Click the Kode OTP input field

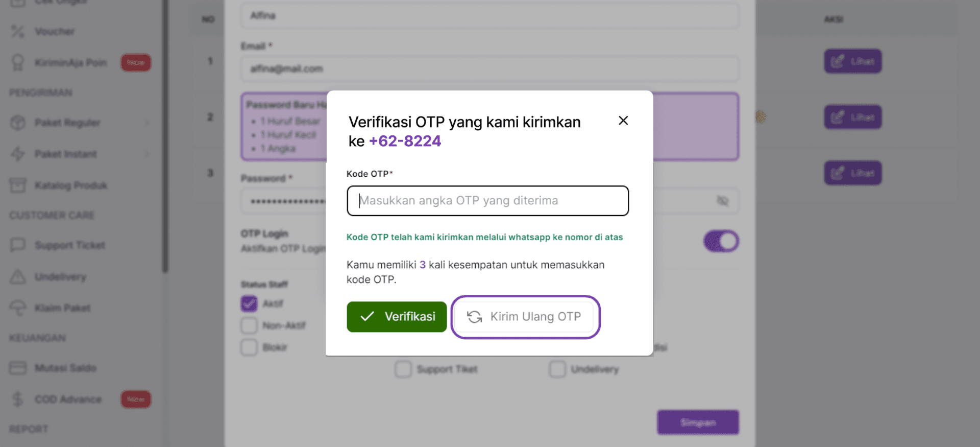(487, 201)
